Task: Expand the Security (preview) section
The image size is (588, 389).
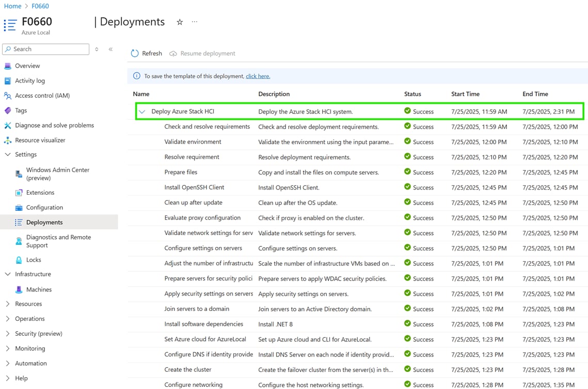Action: 8,334
